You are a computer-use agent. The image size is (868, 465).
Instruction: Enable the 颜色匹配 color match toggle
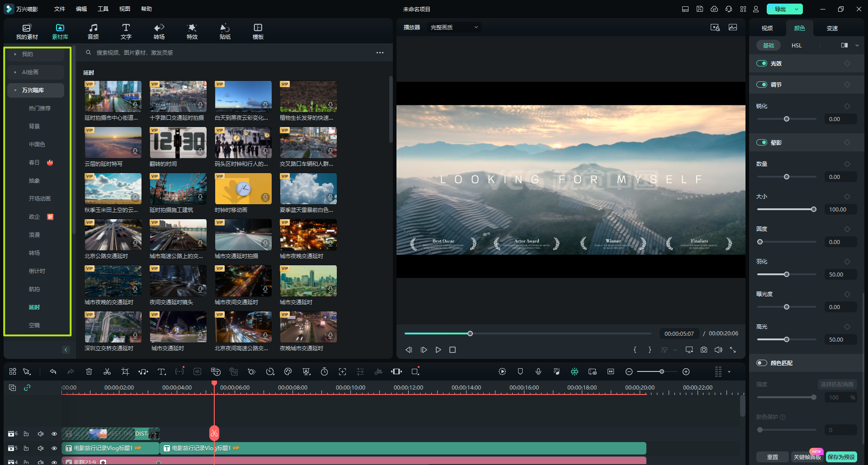(762, 363)
